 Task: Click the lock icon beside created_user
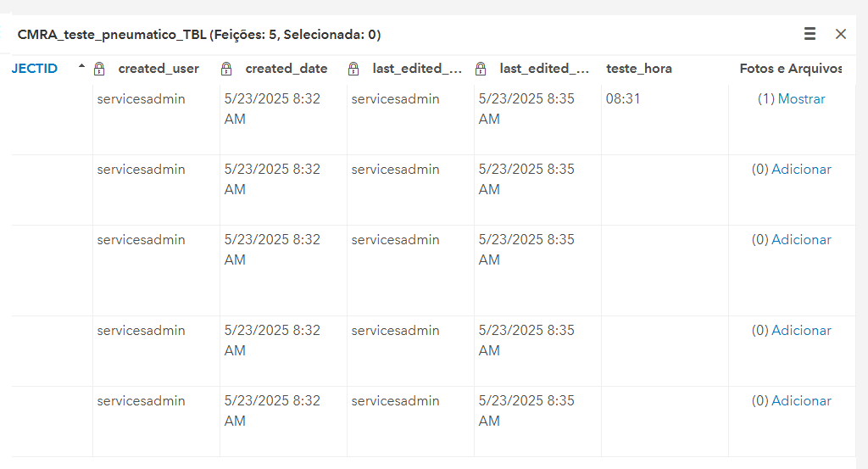point(99,69)
